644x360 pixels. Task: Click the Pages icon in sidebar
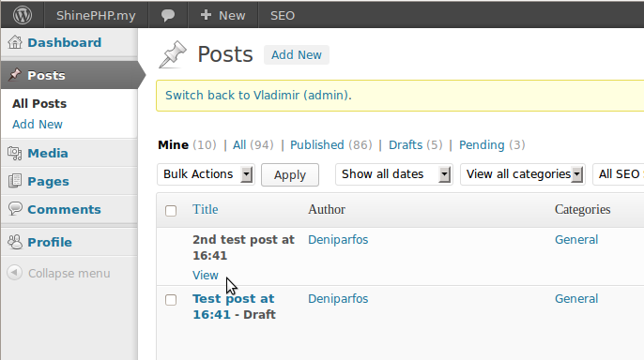(x=15, y=181)
